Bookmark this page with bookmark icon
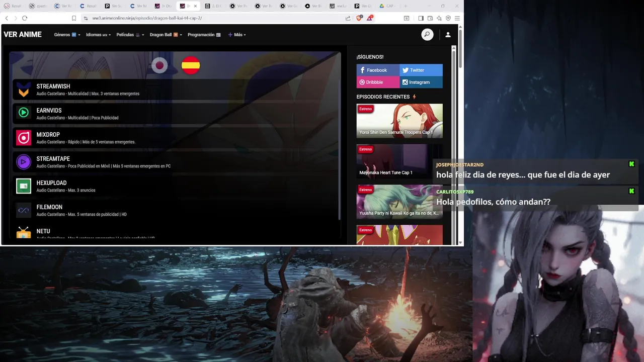Viewport: 644px width, 362px height. (74, 18)
